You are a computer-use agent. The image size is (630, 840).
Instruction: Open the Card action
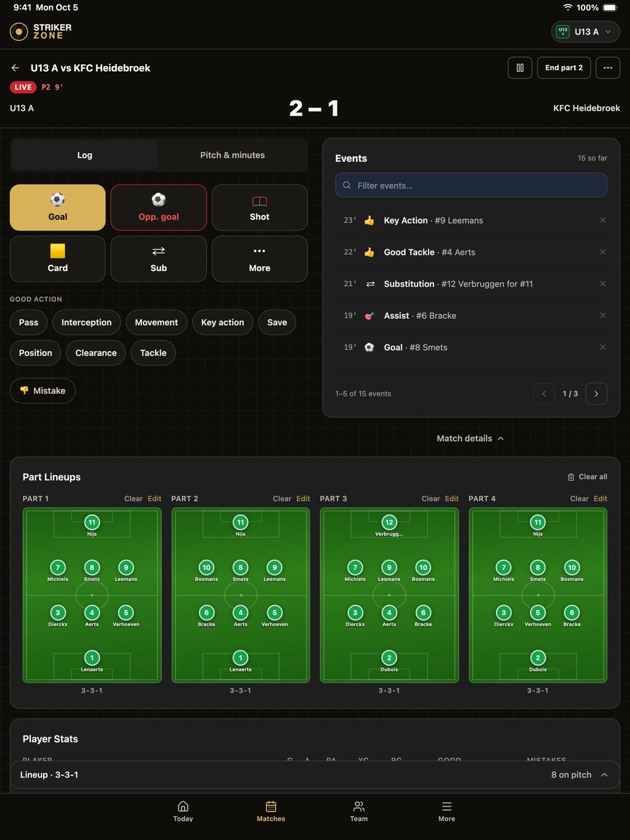(x=58, y=259)
